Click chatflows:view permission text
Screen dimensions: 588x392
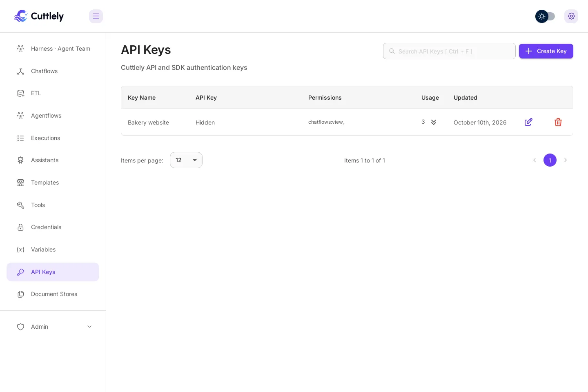[x=326, y=122]
